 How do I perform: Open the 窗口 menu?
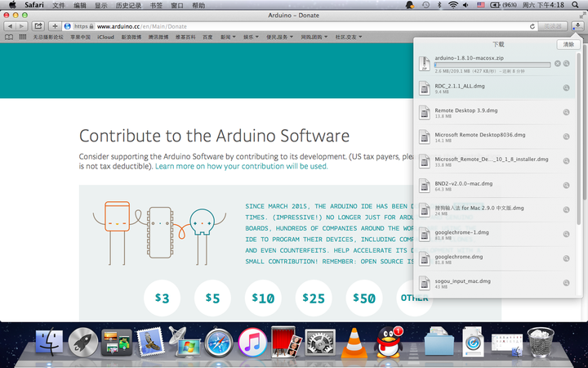177,5
